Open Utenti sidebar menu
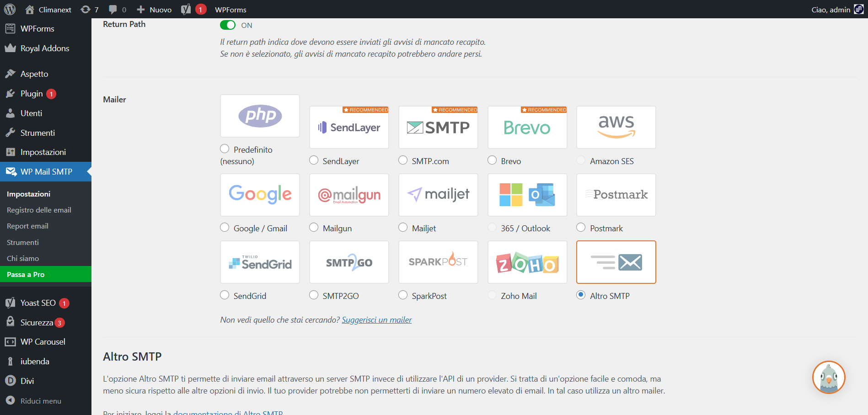The height and width of the screenshot is (415, 868). tap(46, 113)
